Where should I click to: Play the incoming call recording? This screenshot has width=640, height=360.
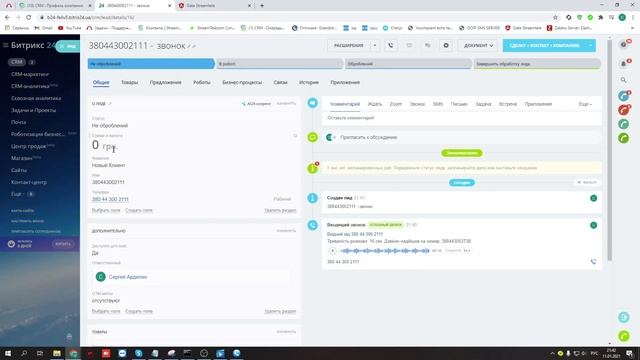pyautogui.click(x=332, y=251)
